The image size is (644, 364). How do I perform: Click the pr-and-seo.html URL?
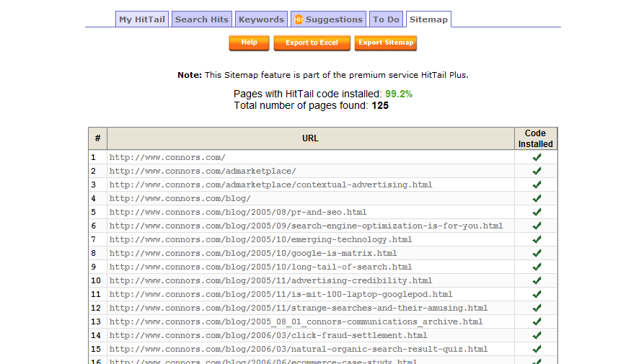point(238,212)
